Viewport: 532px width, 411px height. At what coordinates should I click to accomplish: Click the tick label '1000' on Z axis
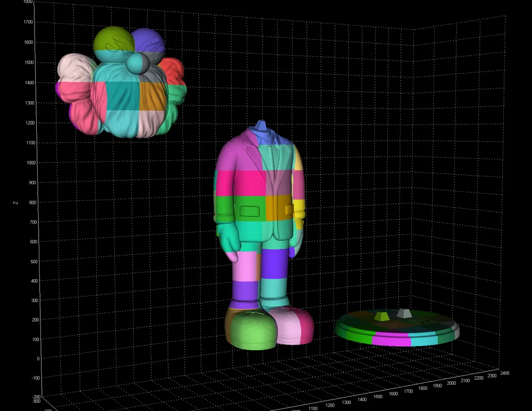(x=31, y=163)
